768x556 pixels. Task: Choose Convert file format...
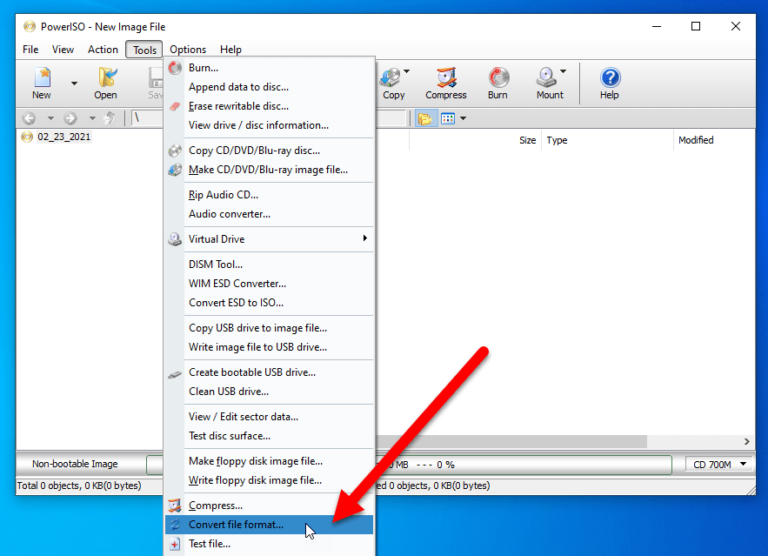(x=269, y=525)
